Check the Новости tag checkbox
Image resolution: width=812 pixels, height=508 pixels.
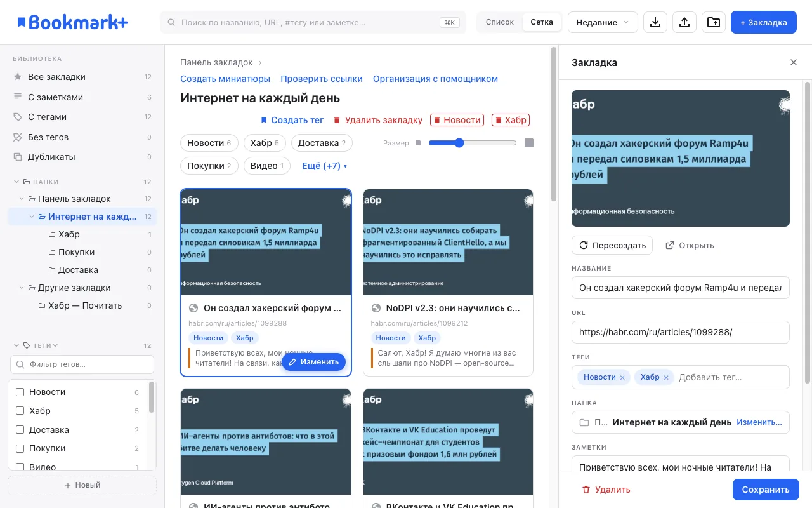click(20, 392)
